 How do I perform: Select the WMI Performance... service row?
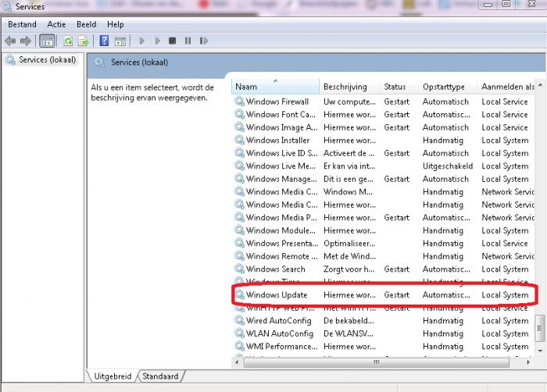[384, 347]
